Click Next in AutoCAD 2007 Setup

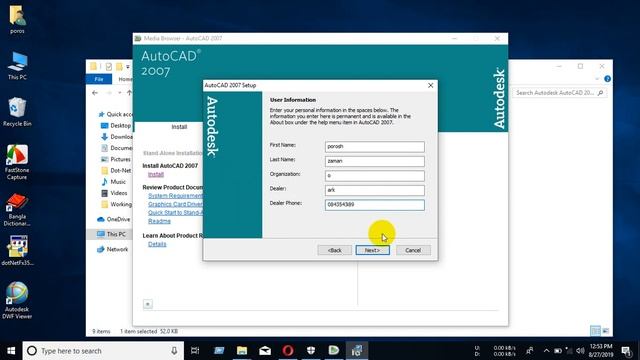click(372, 250)
